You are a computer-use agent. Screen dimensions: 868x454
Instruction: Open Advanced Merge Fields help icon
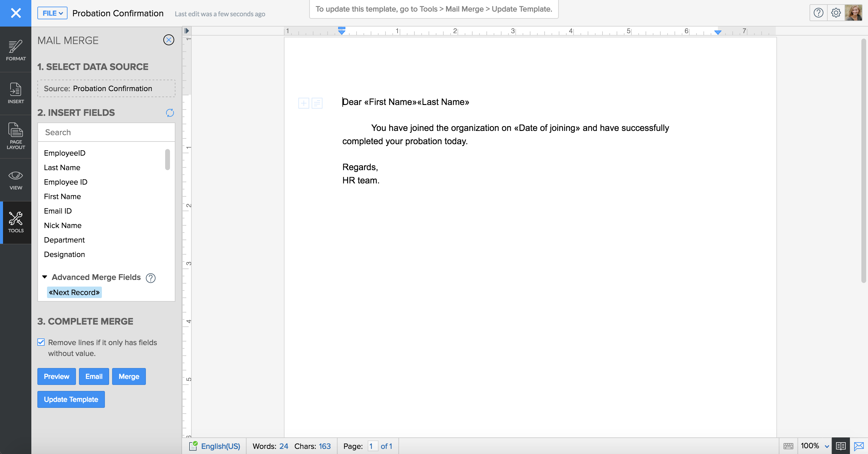151,278
